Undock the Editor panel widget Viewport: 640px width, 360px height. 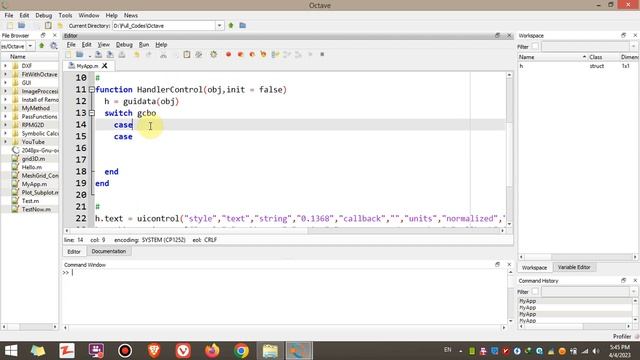tap(498, 36)
